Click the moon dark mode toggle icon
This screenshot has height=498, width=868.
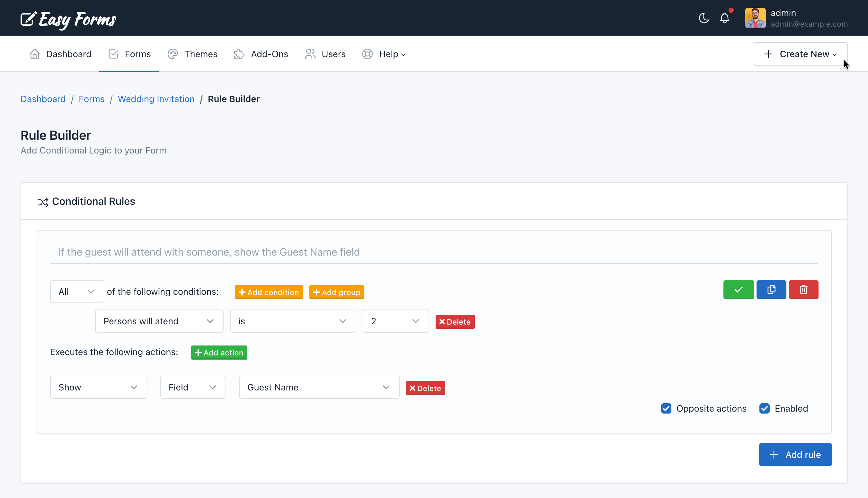704,17
